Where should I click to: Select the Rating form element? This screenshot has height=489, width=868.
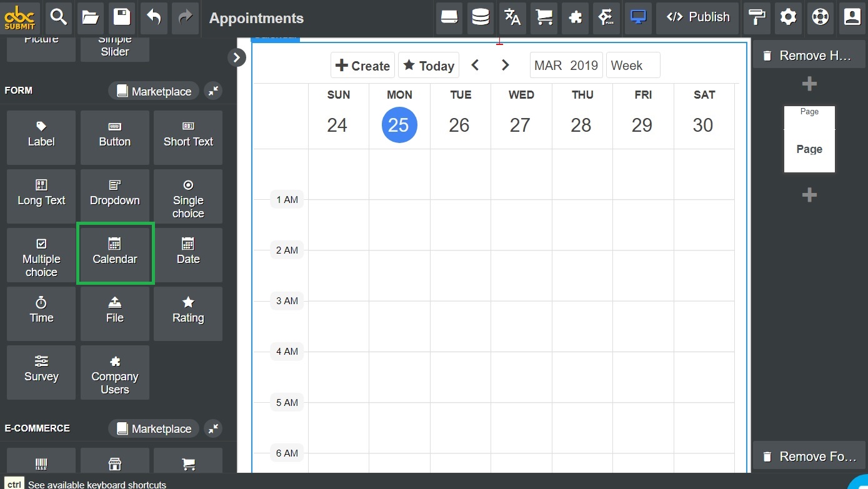point(187,313)
